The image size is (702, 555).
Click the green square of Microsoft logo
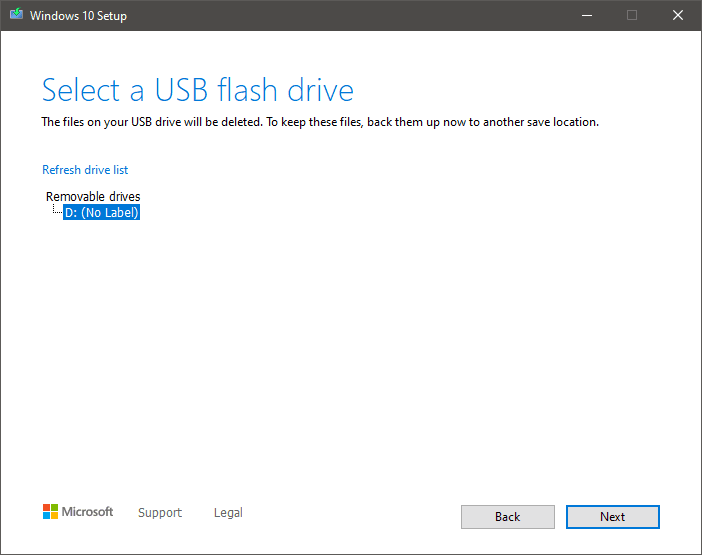point(54,508)
